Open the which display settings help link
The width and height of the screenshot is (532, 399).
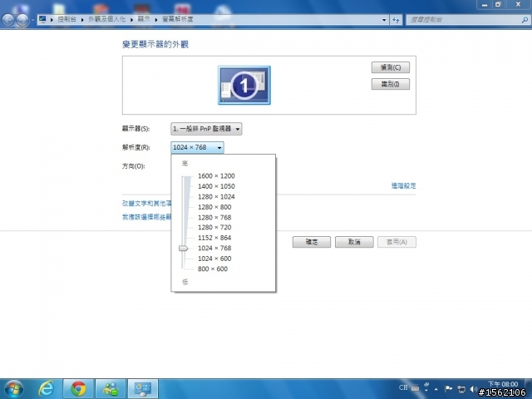coord(146,217)
